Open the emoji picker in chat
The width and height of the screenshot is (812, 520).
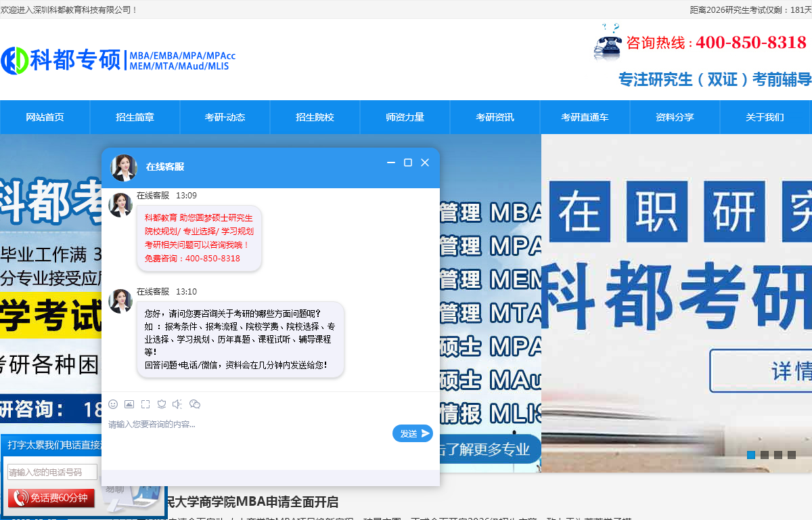(113, 404)
